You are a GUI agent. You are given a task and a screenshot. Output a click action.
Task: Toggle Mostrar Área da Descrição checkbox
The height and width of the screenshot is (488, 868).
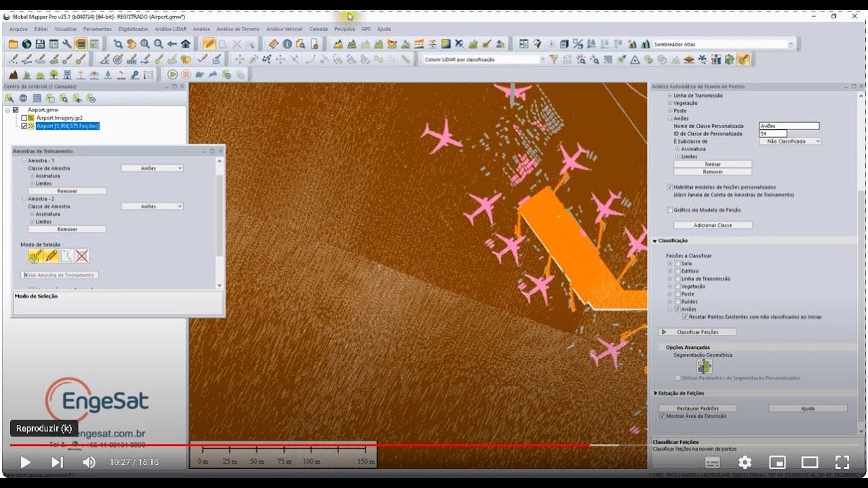coord(663,416)
